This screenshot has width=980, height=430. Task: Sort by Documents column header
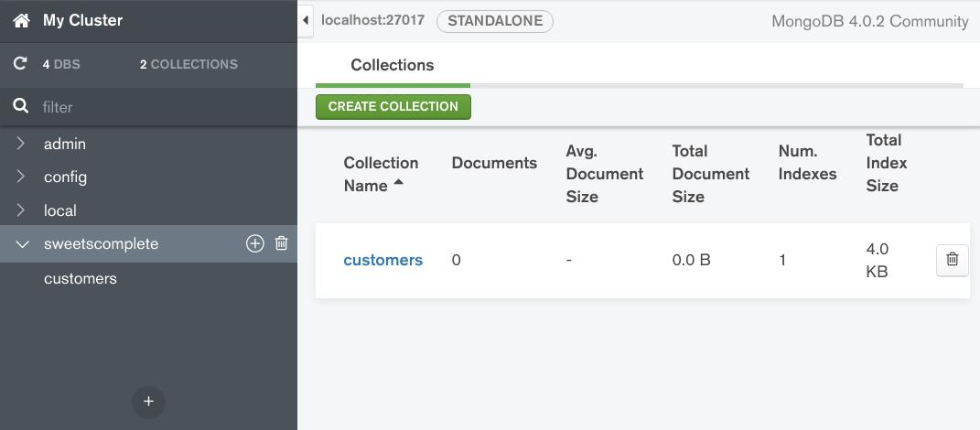[x=494, y=163]
